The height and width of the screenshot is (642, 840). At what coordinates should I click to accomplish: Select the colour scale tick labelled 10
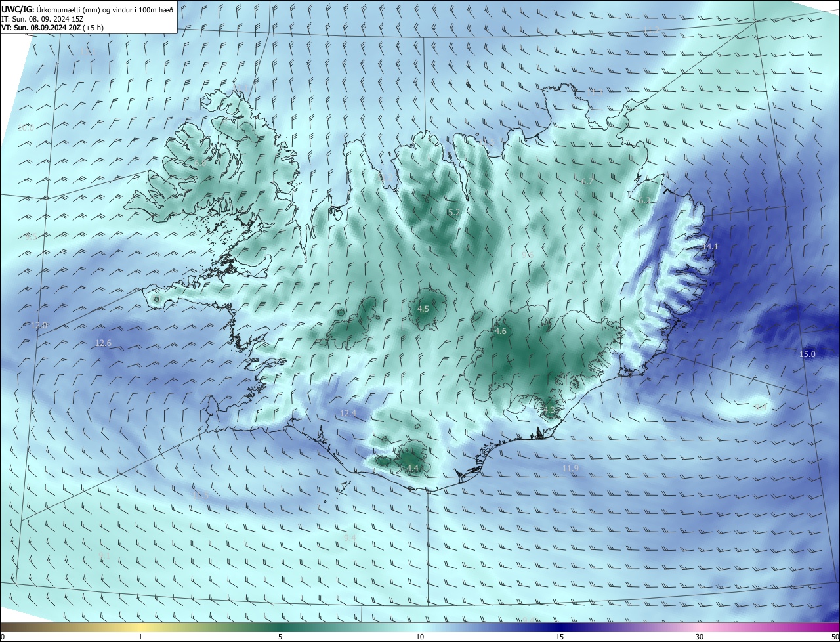click(420, 637)
